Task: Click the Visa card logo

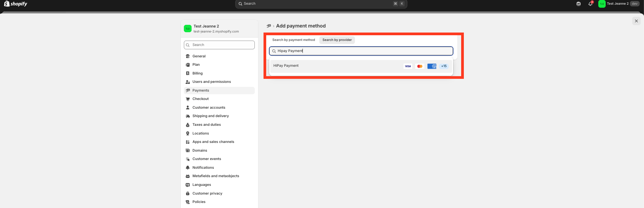Action: coord(408,66)
